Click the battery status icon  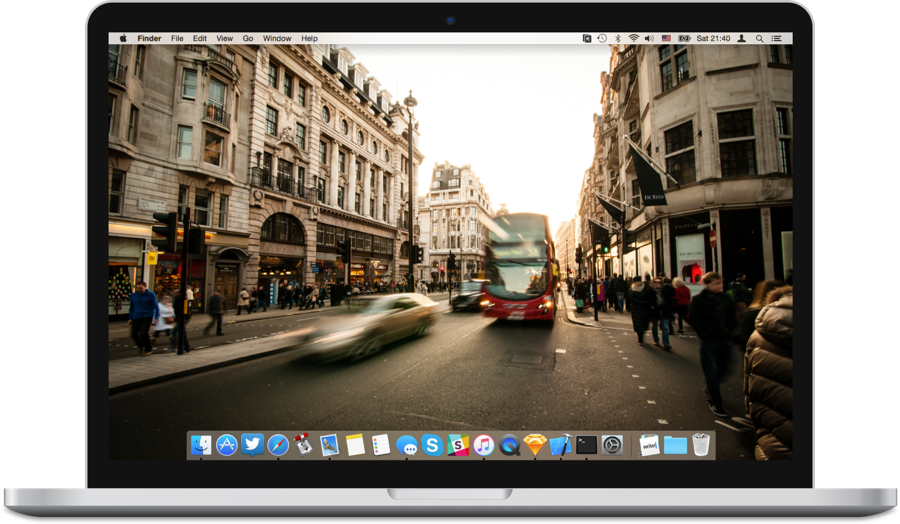684,38
